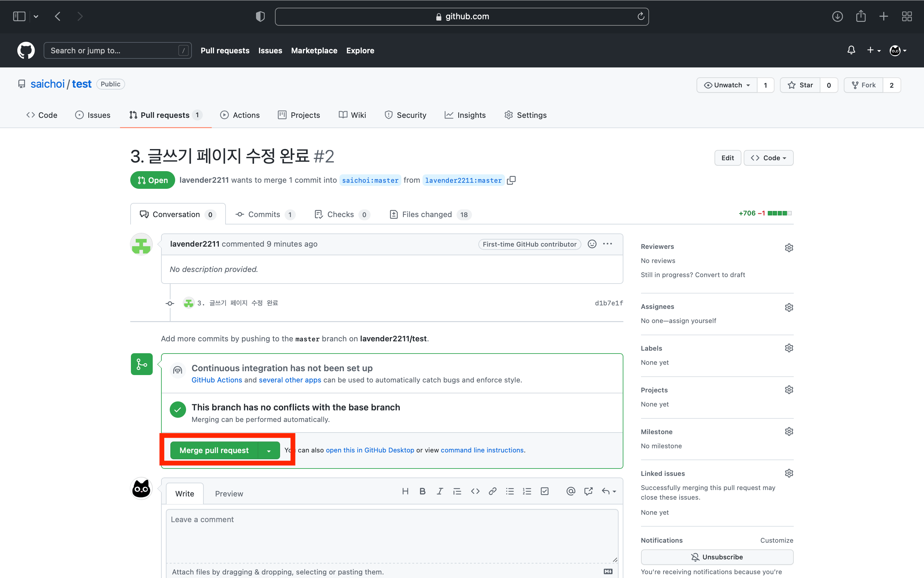Open Unwatch notification dropdown
The image size is (924, 578).
pyautogui.click(x=727, y=85)
